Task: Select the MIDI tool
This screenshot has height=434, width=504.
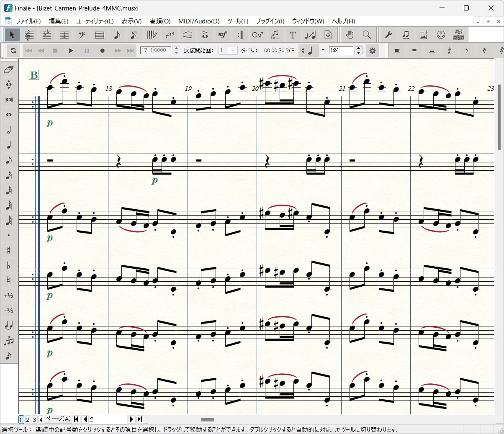Action: pyautogui.click(x=441, y=35)
